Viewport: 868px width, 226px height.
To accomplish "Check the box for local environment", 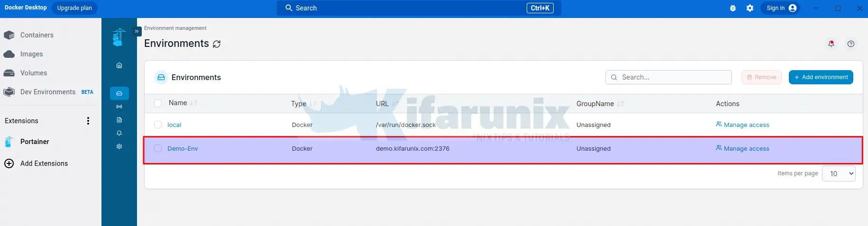I will pyautogui.click(x=158, y=125).
